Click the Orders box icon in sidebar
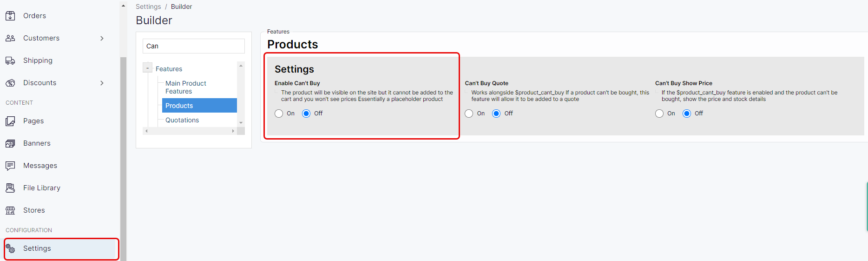 [x=10, y=16]
